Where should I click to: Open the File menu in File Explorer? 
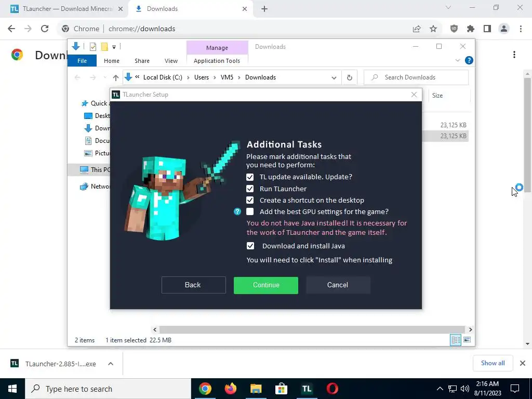pyautogui.click(x=82, y=61)
